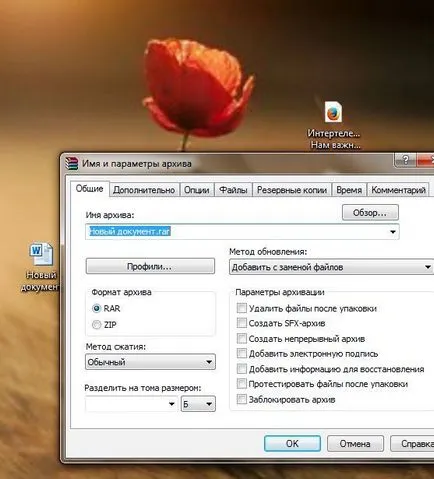The height and width of the screenshot is (479, 434).
Task: Select ZIP archive format
Action: coord(97,324)
